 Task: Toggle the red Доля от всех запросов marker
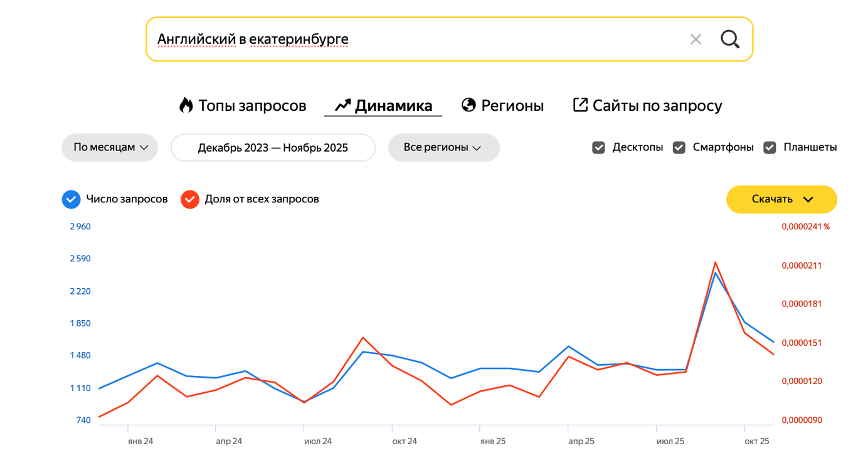[x=190, y=199]
